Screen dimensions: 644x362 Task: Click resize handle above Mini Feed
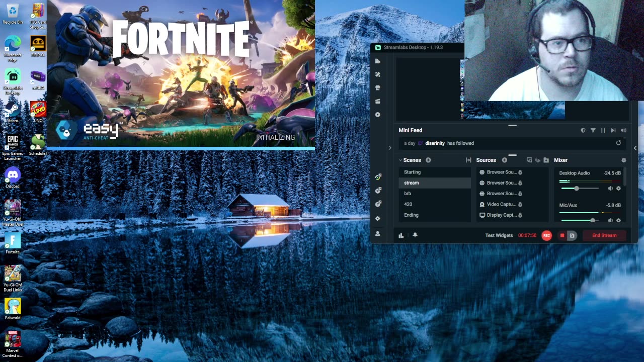pos(512,125)
